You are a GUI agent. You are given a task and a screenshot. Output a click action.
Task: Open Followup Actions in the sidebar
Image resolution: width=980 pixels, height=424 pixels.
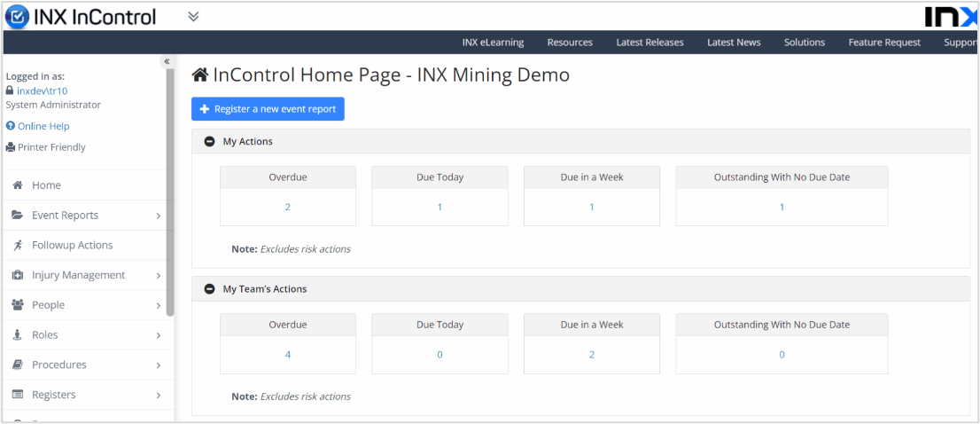(73, 245)
